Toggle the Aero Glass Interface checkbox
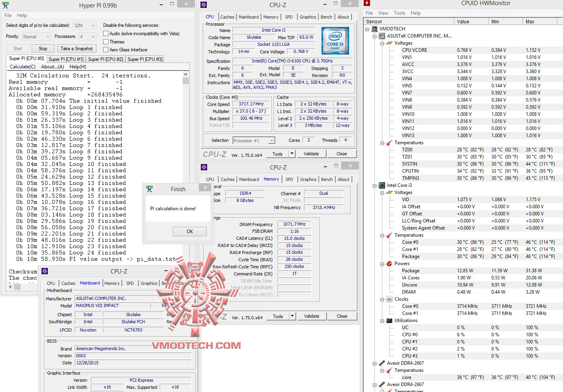 click(106, 49)
